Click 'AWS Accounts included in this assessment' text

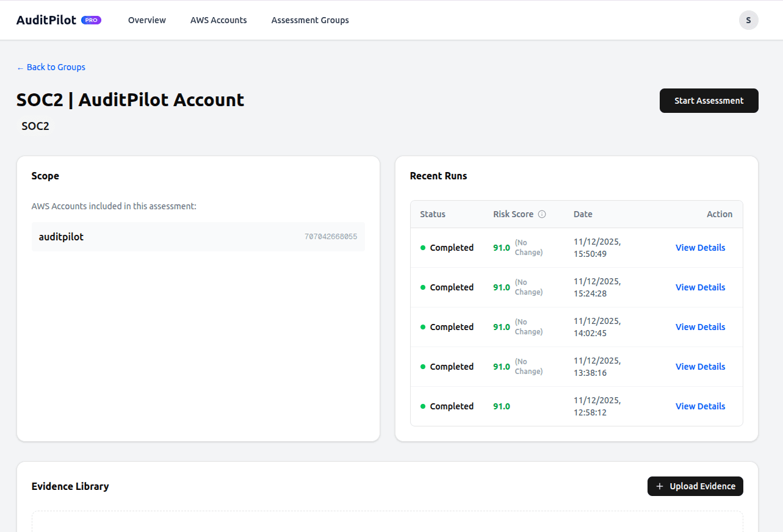(114, 206)
